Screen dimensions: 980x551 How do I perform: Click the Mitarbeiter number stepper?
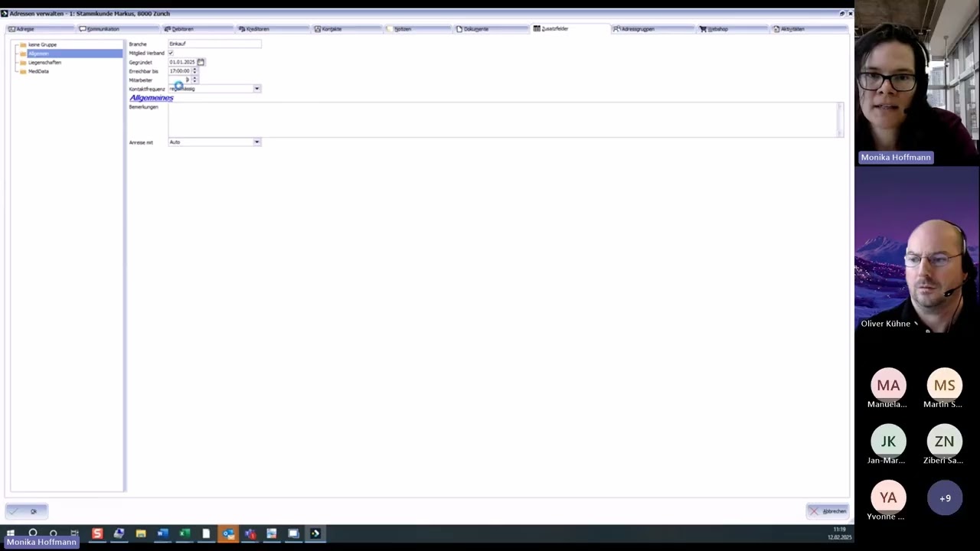[x=194, y=80]
